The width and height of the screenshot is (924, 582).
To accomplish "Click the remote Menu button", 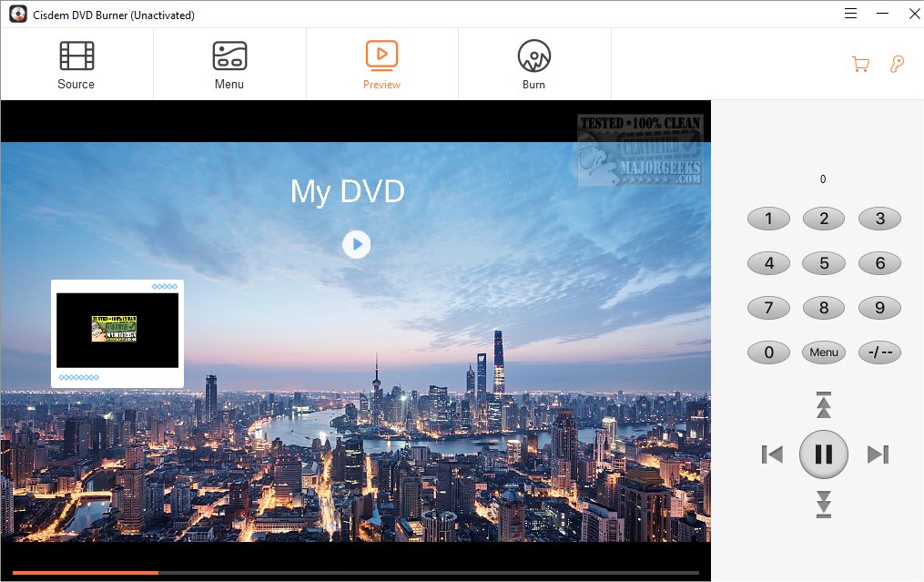I will [824, 352].
